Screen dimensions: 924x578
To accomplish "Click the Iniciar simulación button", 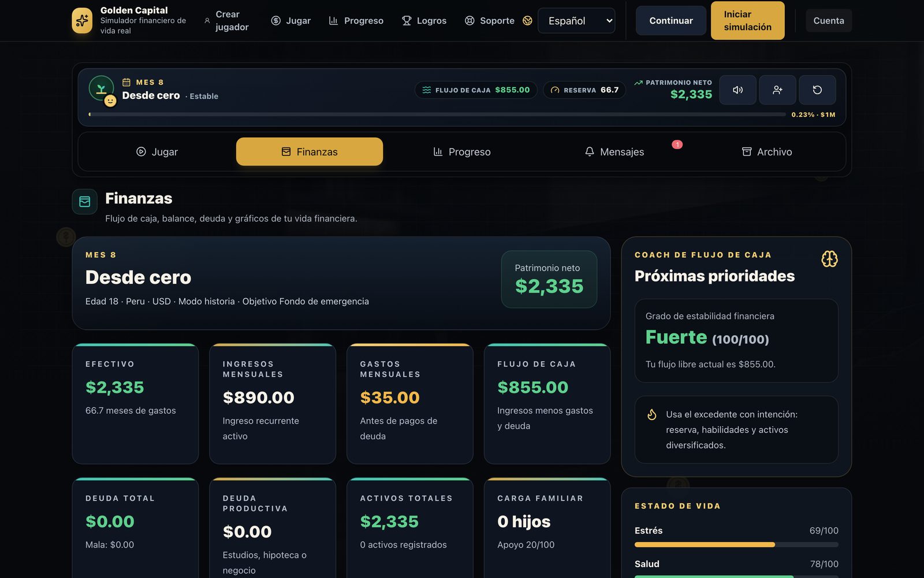I will click(748, 21).
